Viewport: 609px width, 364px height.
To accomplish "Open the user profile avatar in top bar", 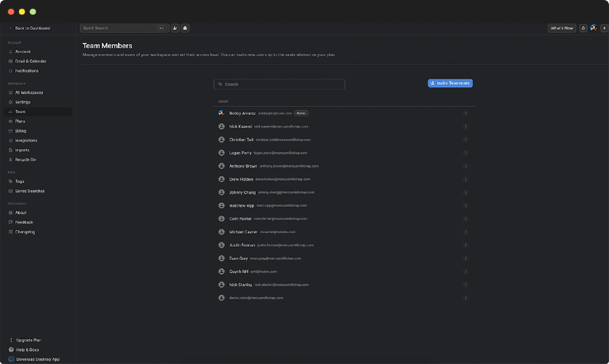I will [594, 28].
